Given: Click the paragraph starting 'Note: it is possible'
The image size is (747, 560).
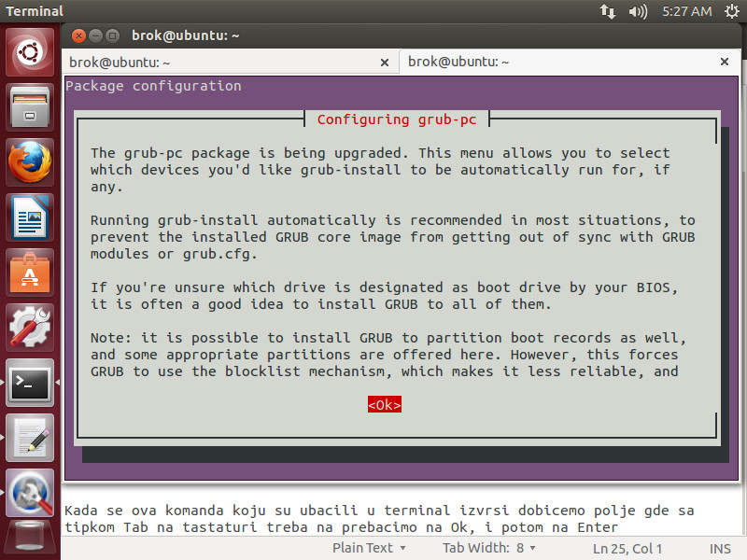Looking at the screenshot, I should pyautogui.click(x=388, y=355).
